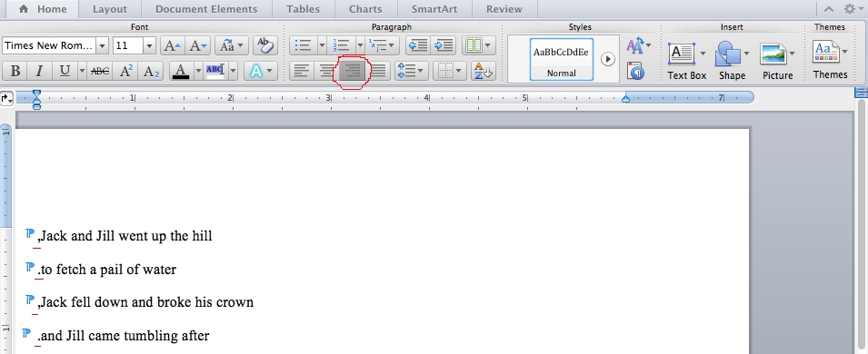Start a numbered list

[341, 46]
